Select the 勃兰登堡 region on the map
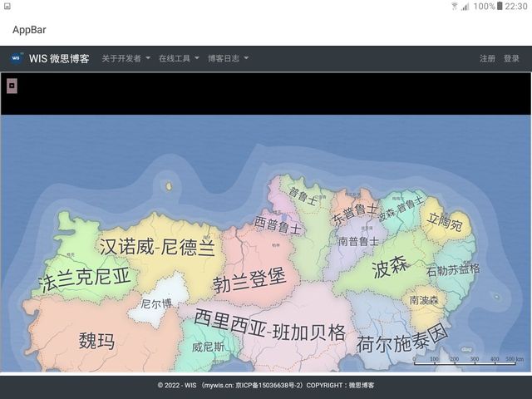Image resolution: width=532 pixels, height=399 pixels. [x=249, y=280]
